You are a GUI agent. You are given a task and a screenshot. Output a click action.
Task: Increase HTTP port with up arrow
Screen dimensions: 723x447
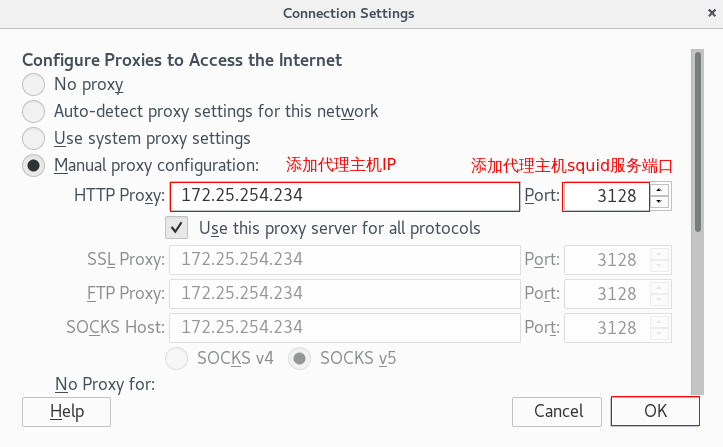pos(659,189)
